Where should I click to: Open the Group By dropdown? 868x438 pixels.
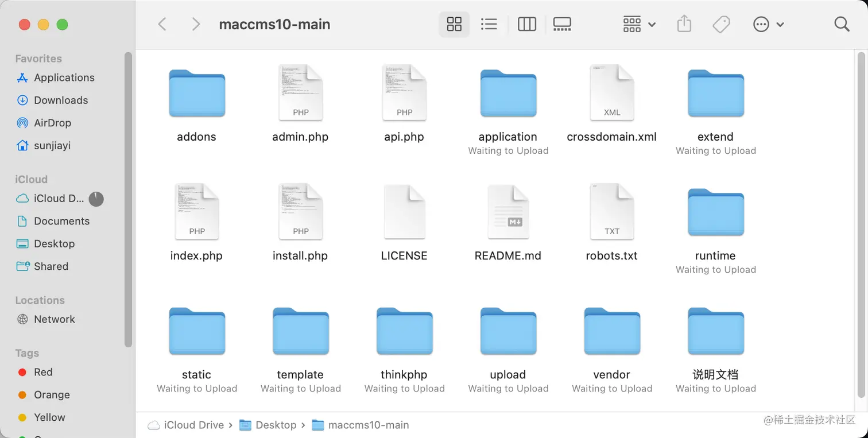coord(639,24)
